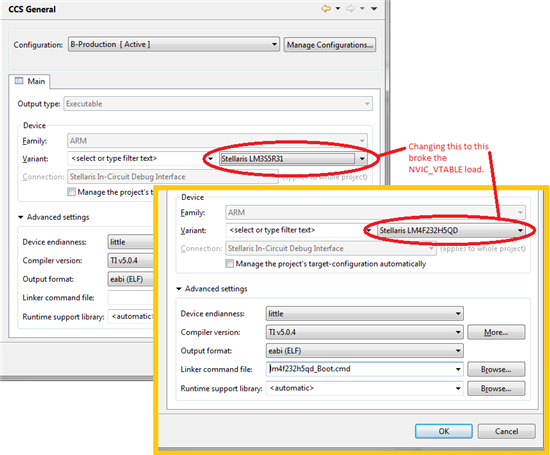This screenshot has width=550, height=455.
Task: Open forward history dropdown arrow
Action: tap(362, 8)
